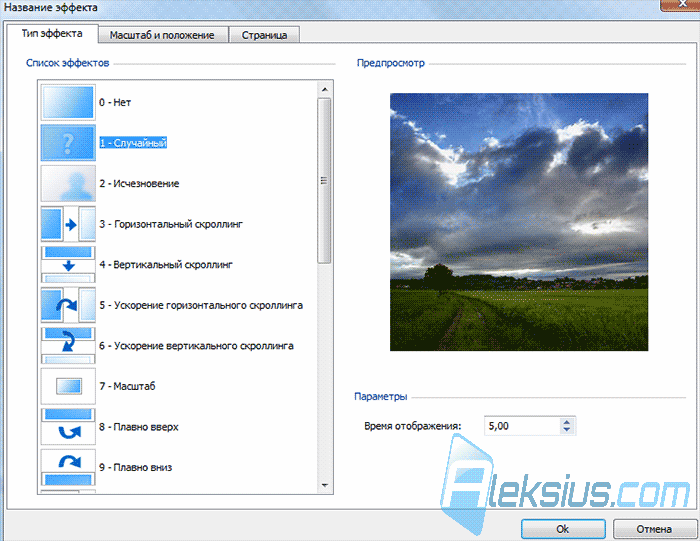Viewport: 700px width, 541px height.
Task: Switch to the Масштаб и положение tab
Action: [x=162, y=35]
